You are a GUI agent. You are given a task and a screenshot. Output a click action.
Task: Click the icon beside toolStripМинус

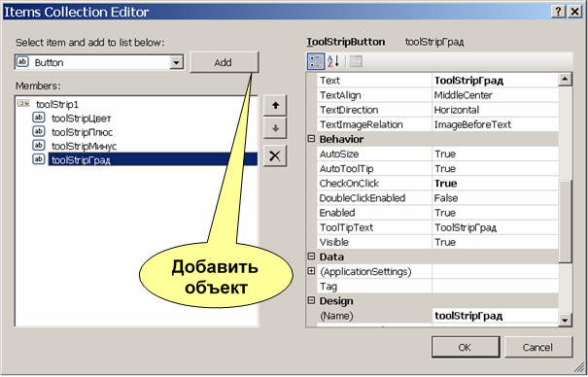pyautogui.click(x=38, y=145)
